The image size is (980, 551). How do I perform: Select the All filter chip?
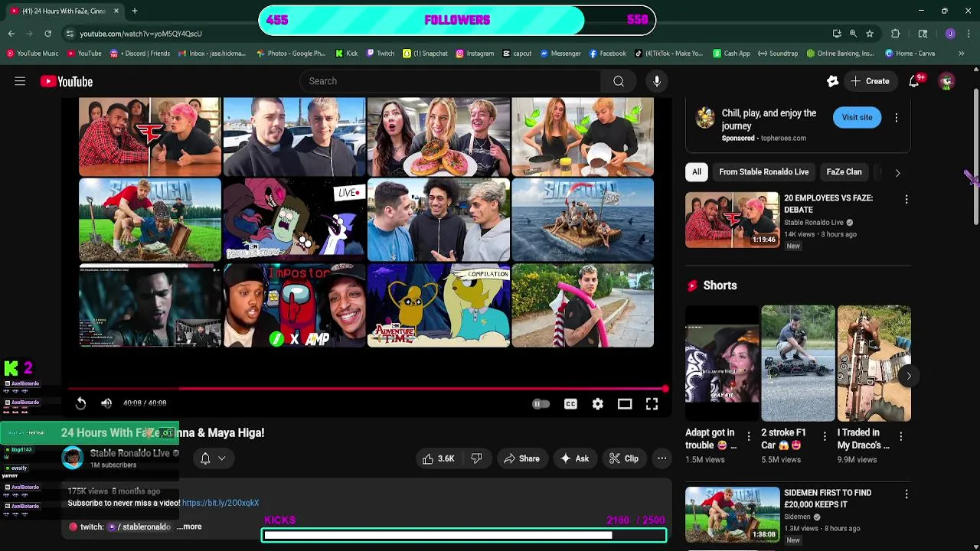click(x=697, y=172)
